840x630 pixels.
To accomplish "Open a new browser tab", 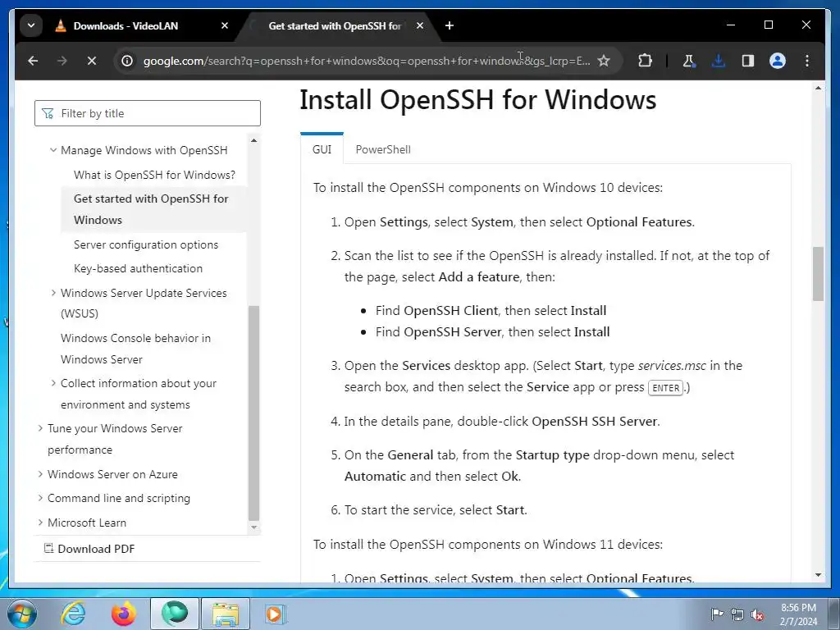I will tap(450, 25).
